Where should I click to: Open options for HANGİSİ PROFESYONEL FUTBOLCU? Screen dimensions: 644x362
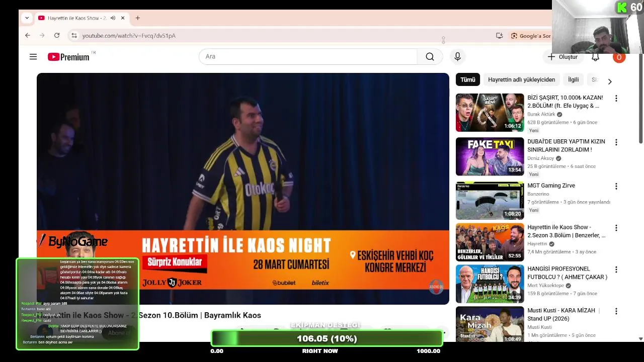click(x=616, y=269)
